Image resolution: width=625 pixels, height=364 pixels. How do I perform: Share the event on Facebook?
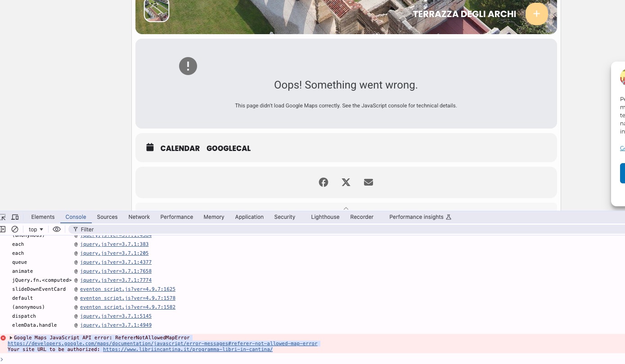tap(324, 182)
